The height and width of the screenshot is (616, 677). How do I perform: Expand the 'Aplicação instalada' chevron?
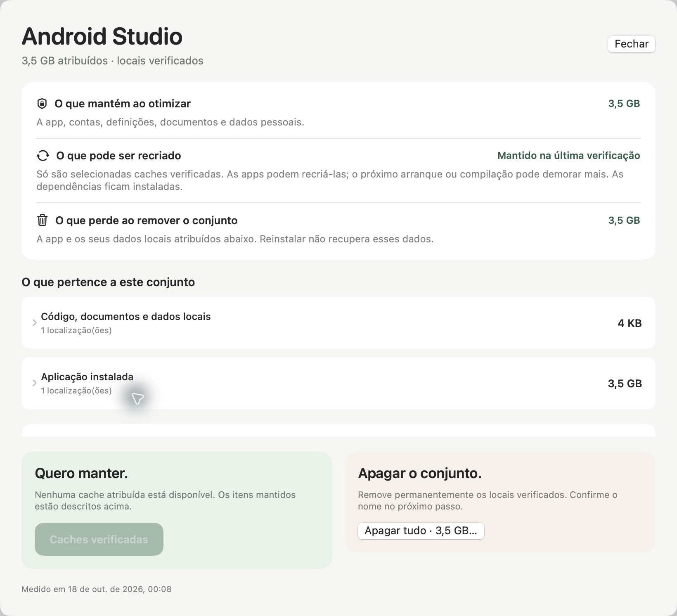coord(35,383)
